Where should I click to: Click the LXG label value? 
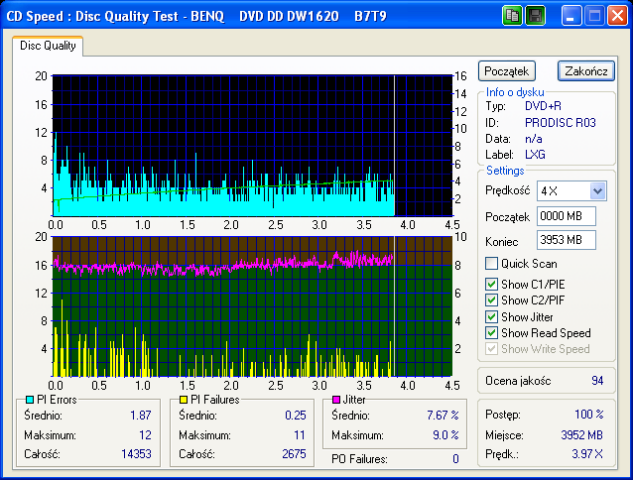535,155
